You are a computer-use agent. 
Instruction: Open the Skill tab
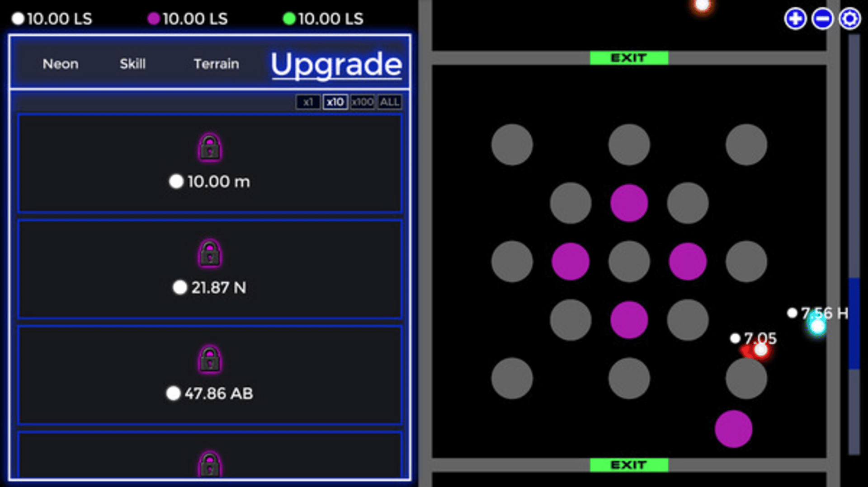click(x=132, y=64)
